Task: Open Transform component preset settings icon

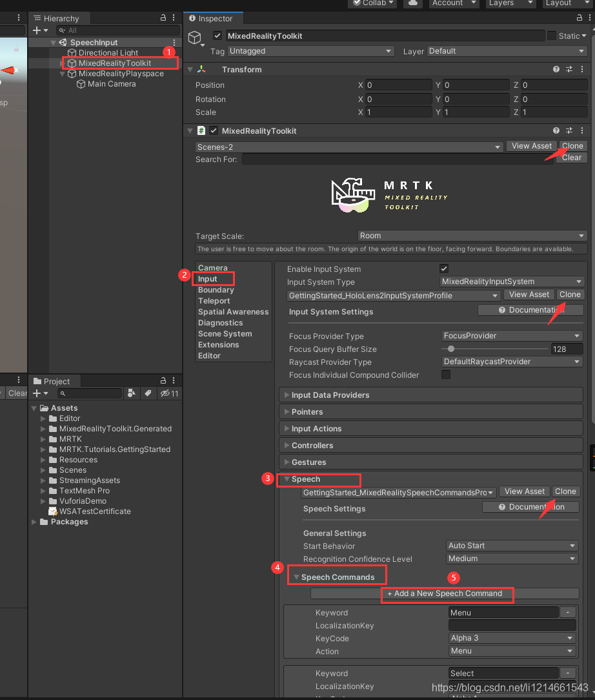Action: (569, 69)
